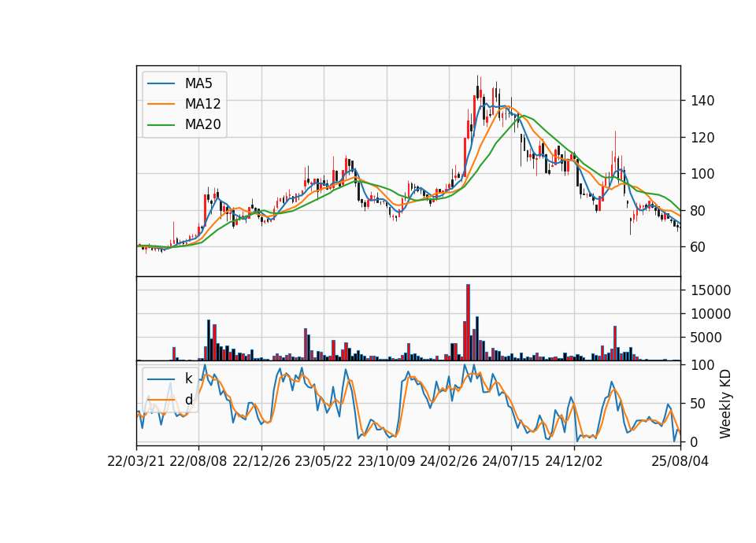Click the 120 price axis label
The width and height of the screenshot is (756, 543).
702,137
